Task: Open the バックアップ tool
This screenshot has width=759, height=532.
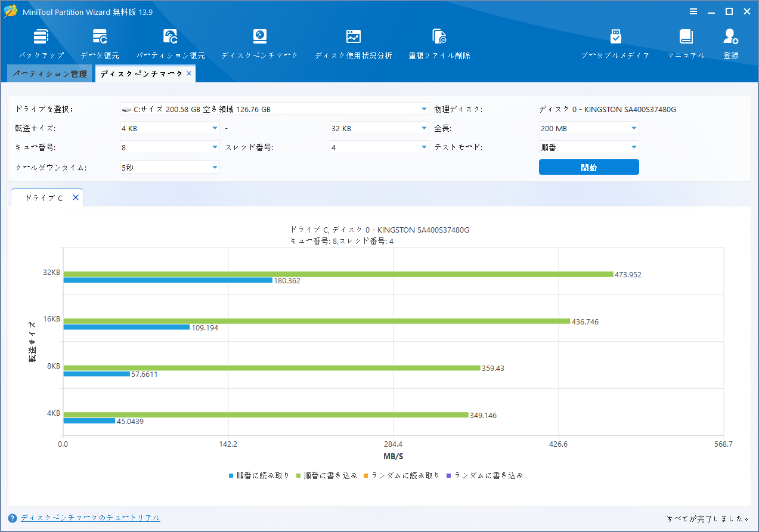Action: [41, 44]
